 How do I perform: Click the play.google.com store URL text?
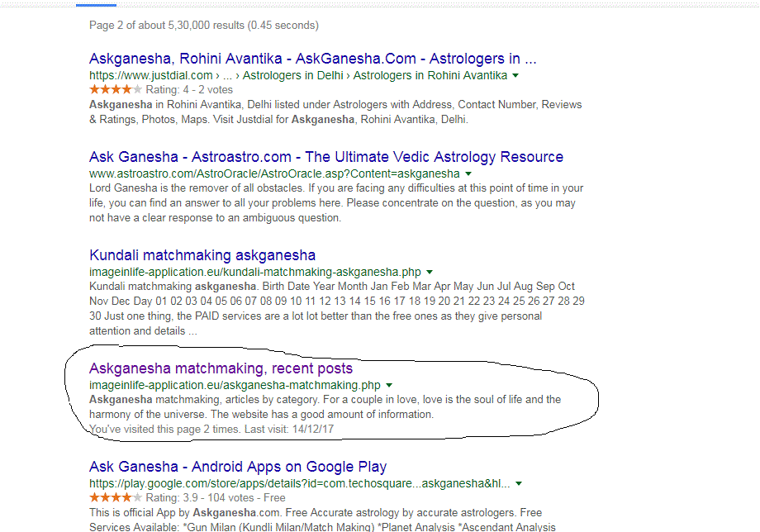[x=300, y=483]
